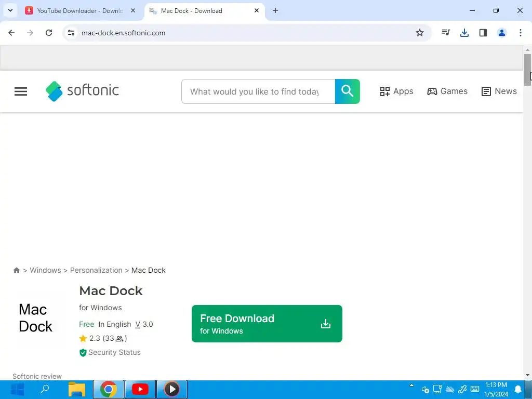Expand the tab search dropdown arrow
Viewport: 532px width, 399px height.
[x=10, y=10]
